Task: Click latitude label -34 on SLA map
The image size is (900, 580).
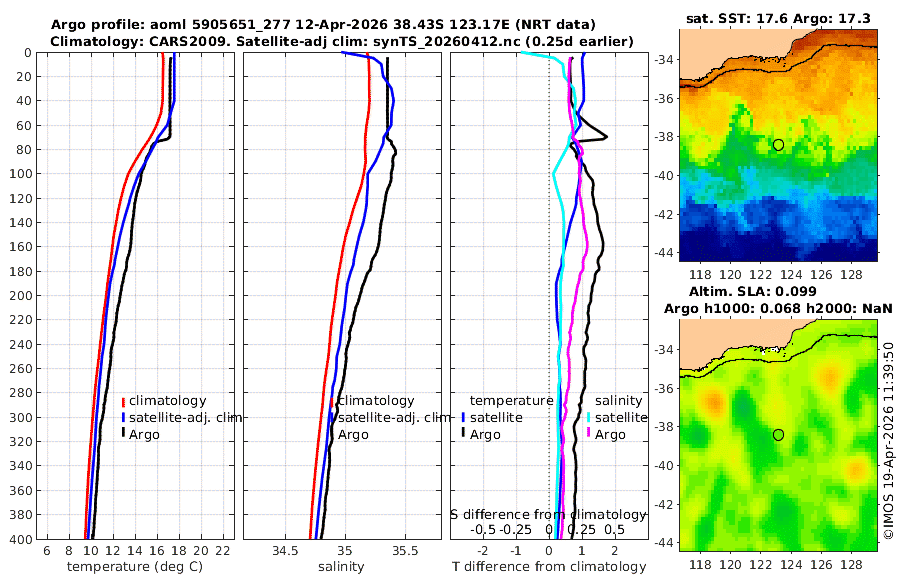Action: coord(665,349)
